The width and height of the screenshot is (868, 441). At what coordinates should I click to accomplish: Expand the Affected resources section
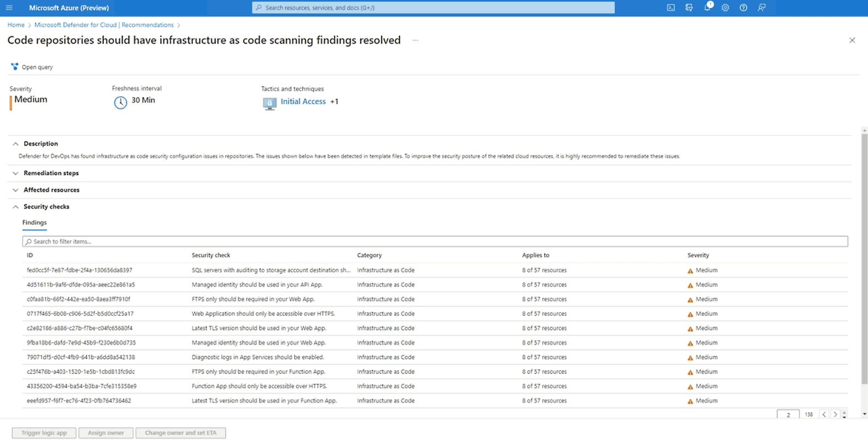[15, 190]
